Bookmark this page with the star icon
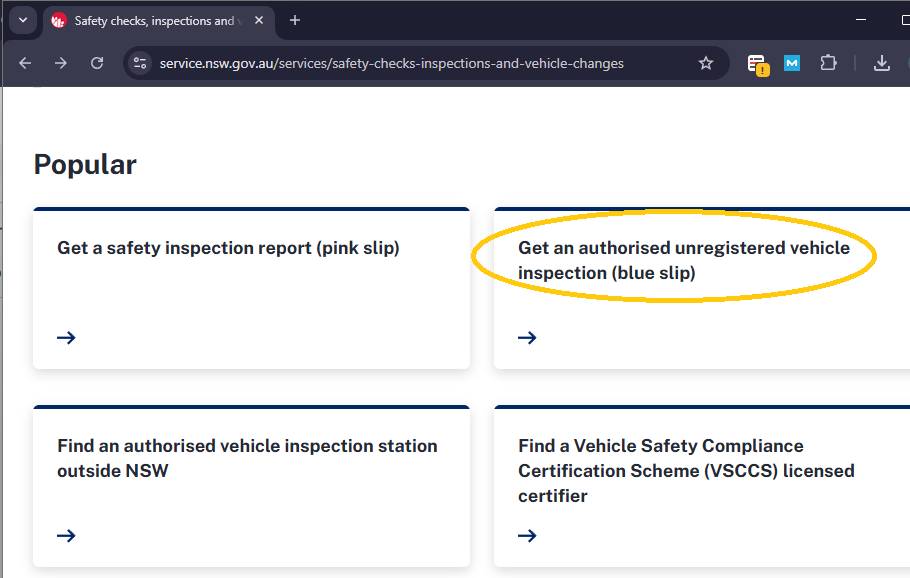The height and width of the screenshot is (578, 910). tap(706, 63)
